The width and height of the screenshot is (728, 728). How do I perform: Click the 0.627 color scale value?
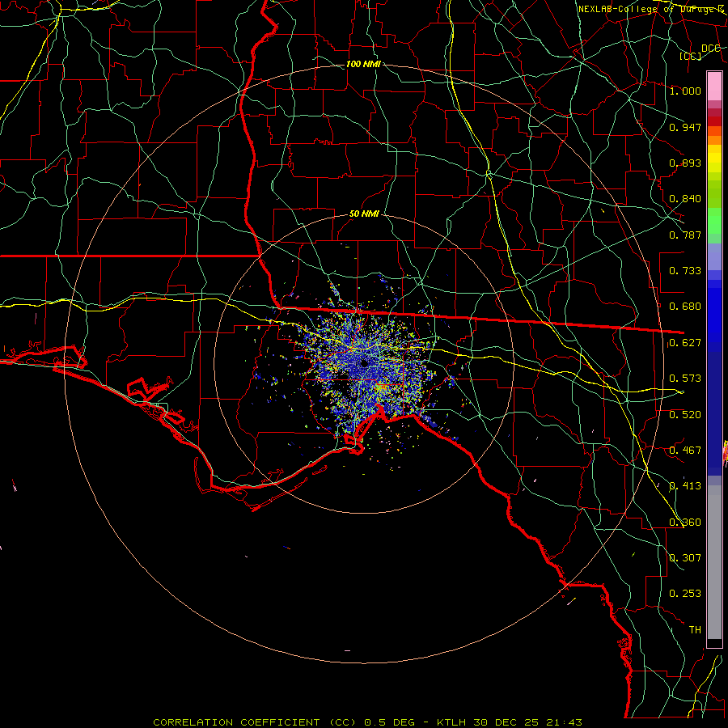[x=685, y=343]
